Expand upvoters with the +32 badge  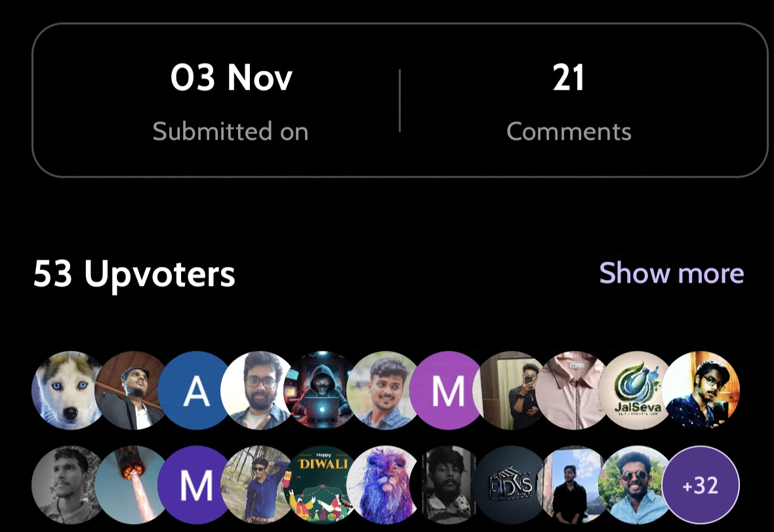(x=700, y=485)
